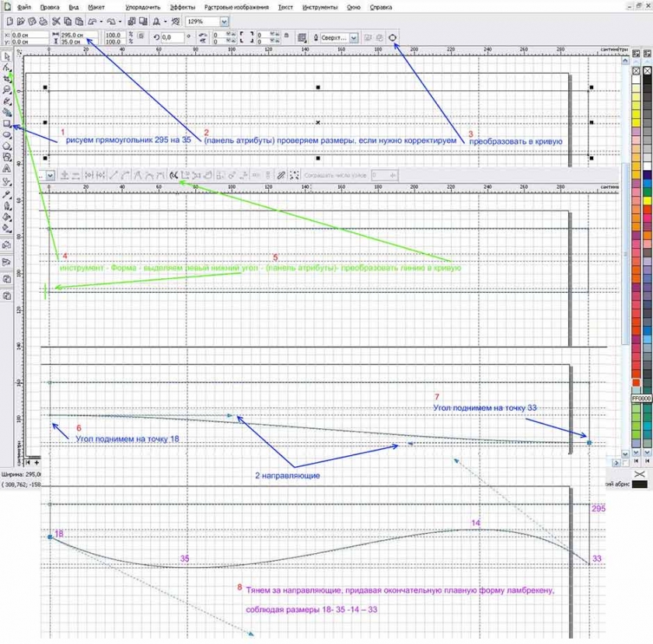Open the Справка menu

(380, 6)
